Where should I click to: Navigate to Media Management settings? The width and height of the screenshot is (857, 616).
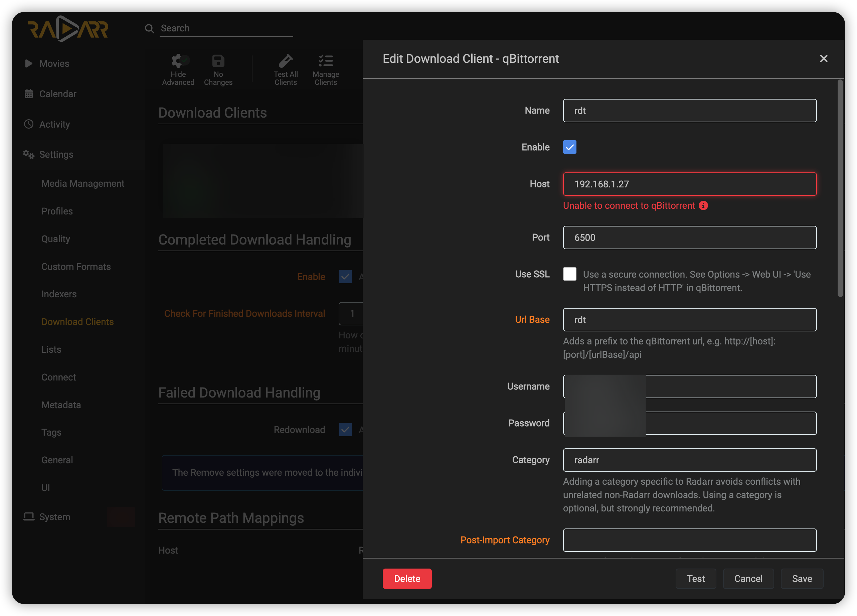click(82, 183)
